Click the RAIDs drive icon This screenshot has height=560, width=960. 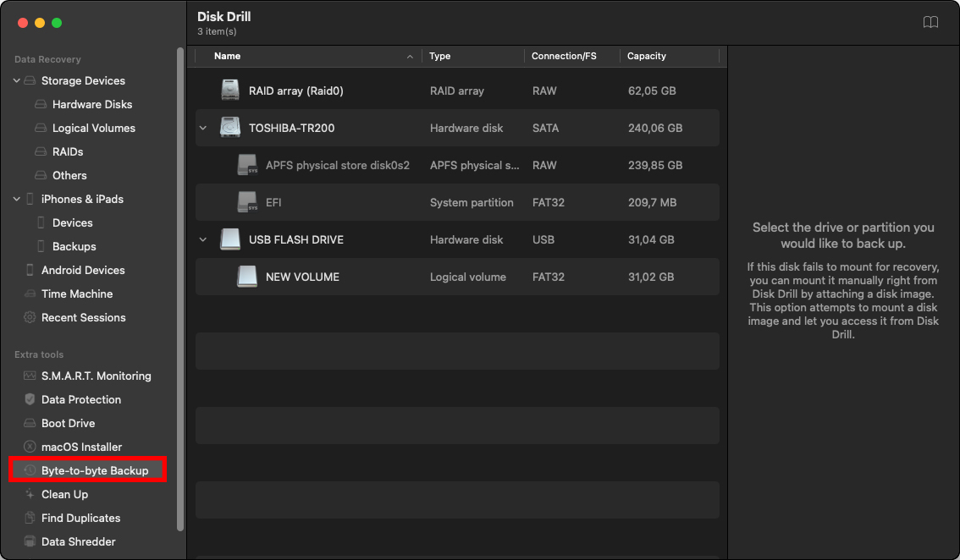click(x=41, y=151)
